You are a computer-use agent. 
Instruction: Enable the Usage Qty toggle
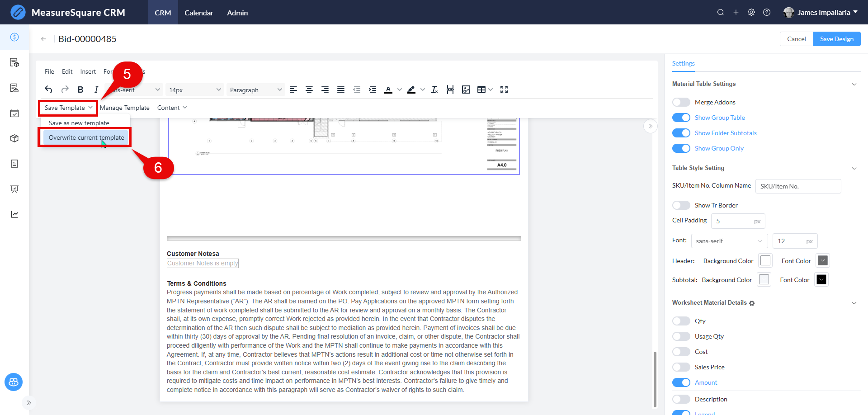coord(681,336)
